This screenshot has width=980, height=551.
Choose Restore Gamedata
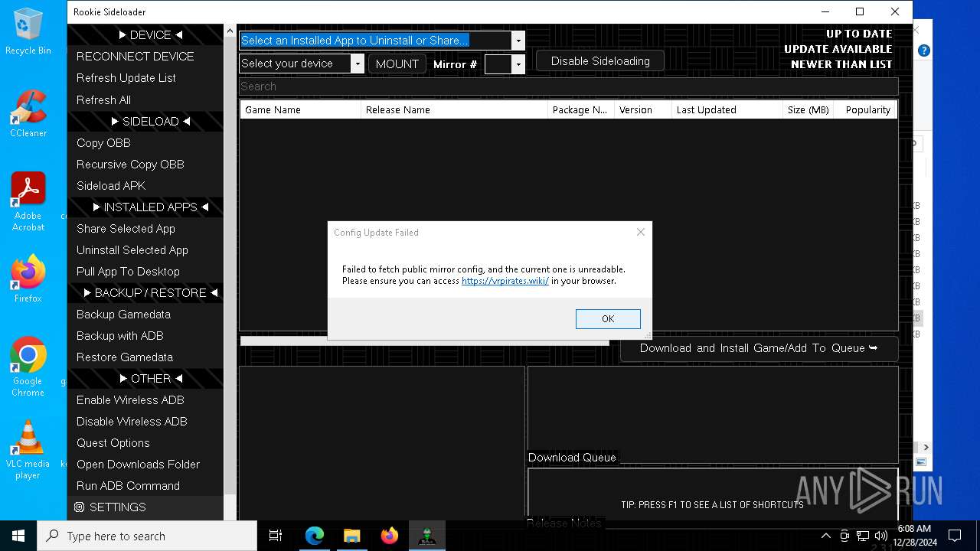(x=145, y=357)
